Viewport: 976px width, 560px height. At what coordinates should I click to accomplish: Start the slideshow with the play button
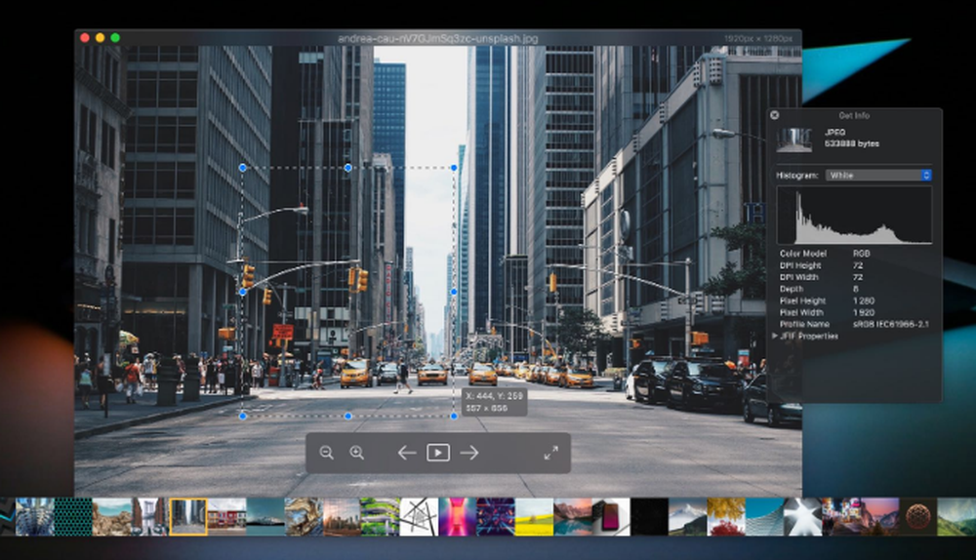[x=438, y=453]
